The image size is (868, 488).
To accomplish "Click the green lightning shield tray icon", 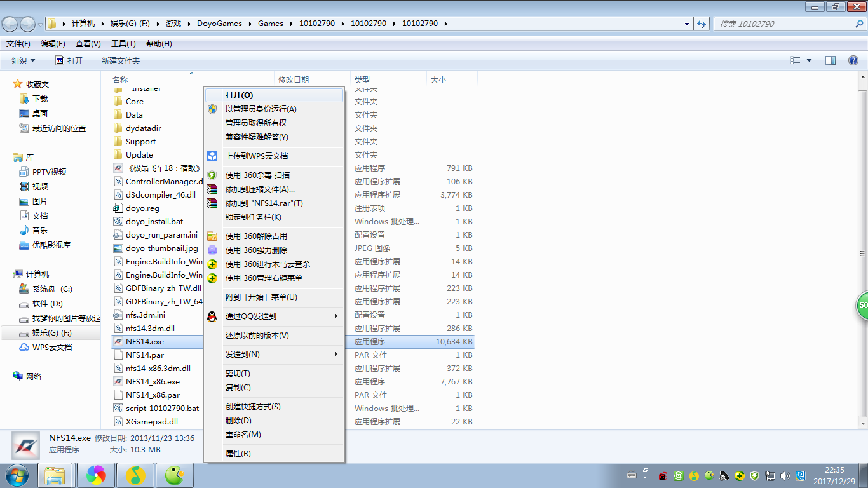I will pyautogui.click(x=754, y=475).
